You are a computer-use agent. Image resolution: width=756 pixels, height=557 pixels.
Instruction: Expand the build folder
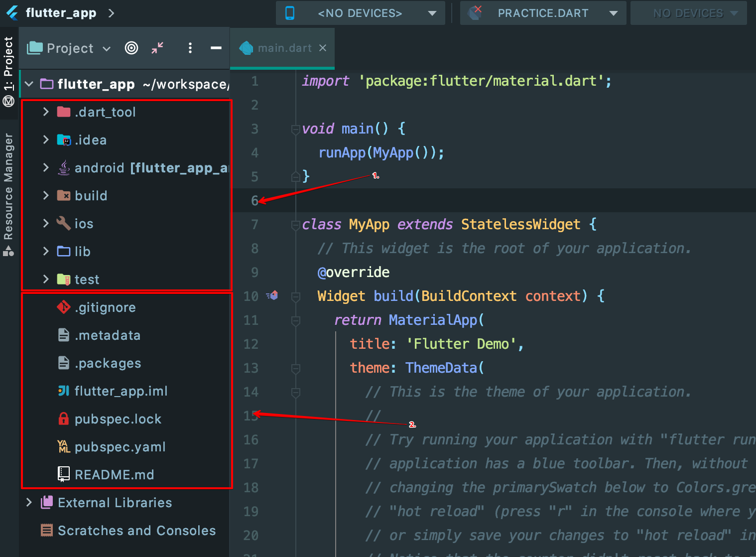click(x=46, y=195)
